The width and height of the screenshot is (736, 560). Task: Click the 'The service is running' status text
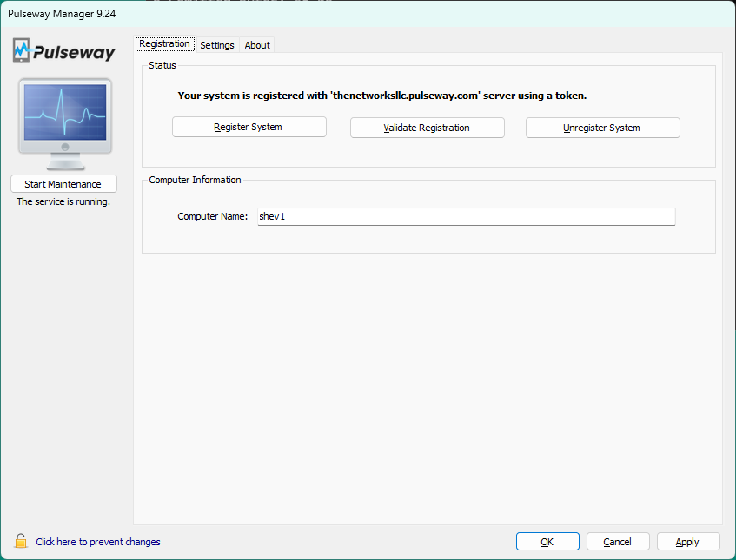point(63,201)
